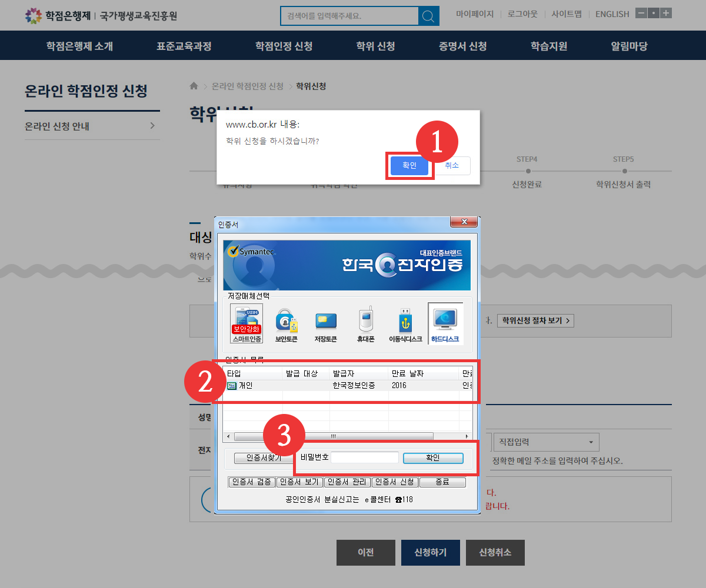The image size is (706, 588).
Task: Select the 저장토큰 storage media icon
Action: pos(325,323)
